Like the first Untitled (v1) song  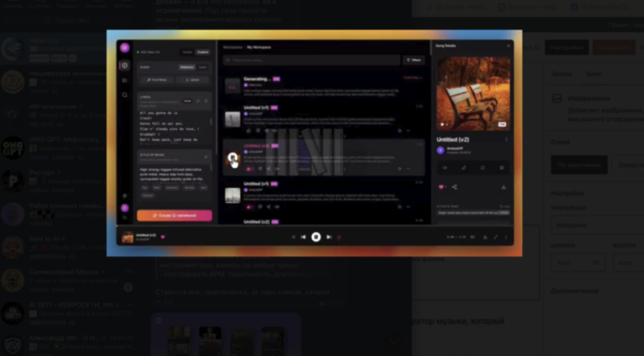(248, 131)
